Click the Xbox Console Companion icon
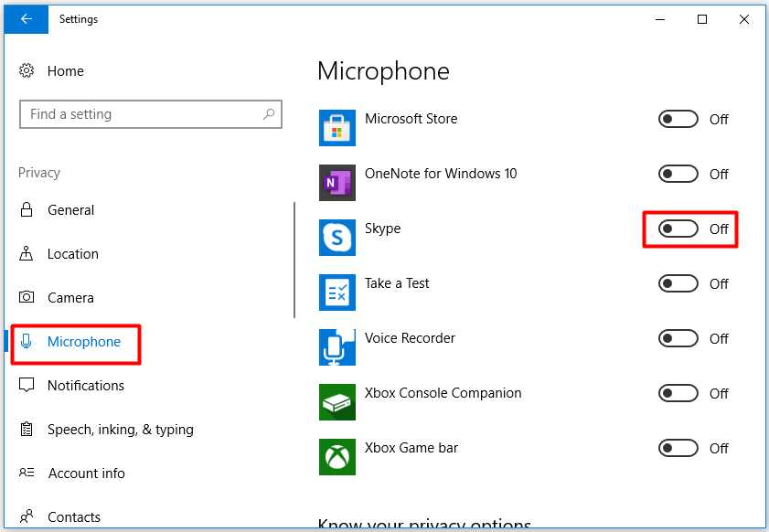This screenshot has width=769, height=532. [x=337, y=402]
